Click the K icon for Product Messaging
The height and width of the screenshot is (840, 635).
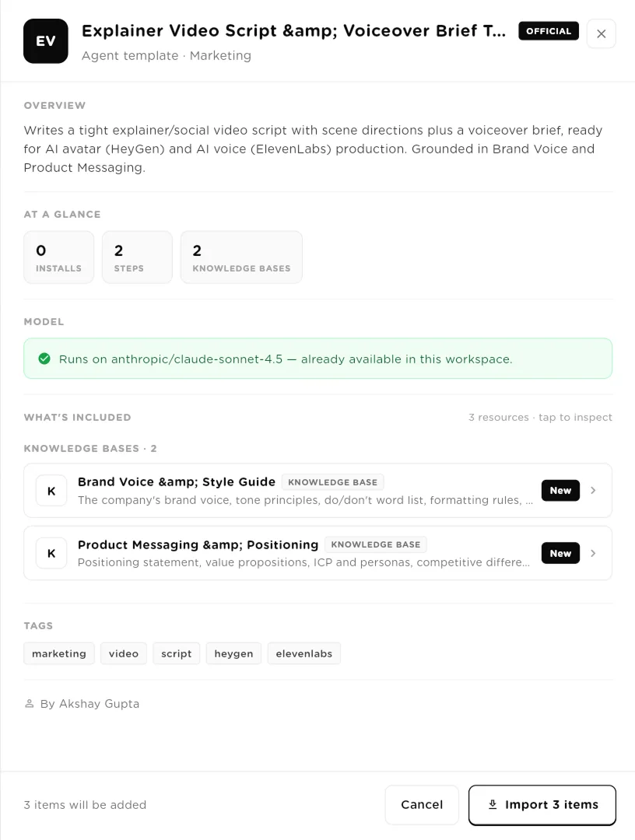tap(51, 554)
